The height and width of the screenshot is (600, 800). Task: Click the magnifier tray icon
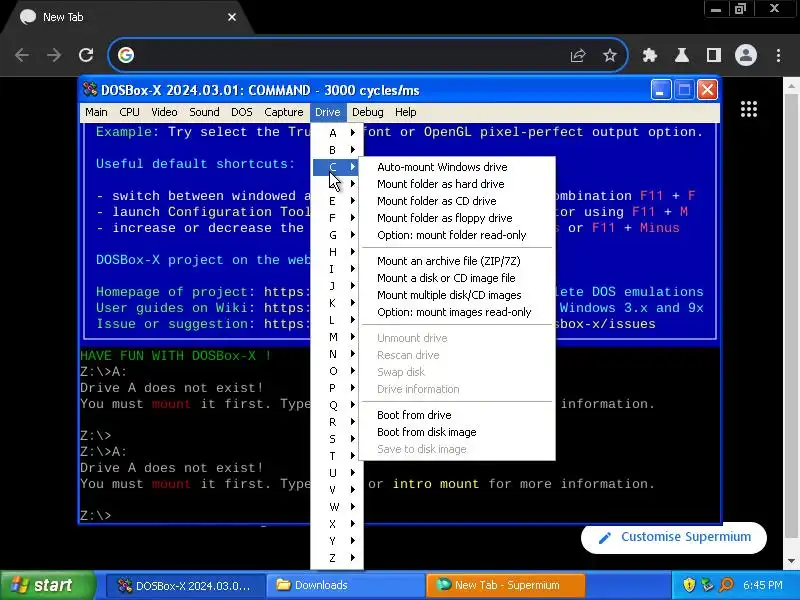pyautogui.click(x=727, y=585)
